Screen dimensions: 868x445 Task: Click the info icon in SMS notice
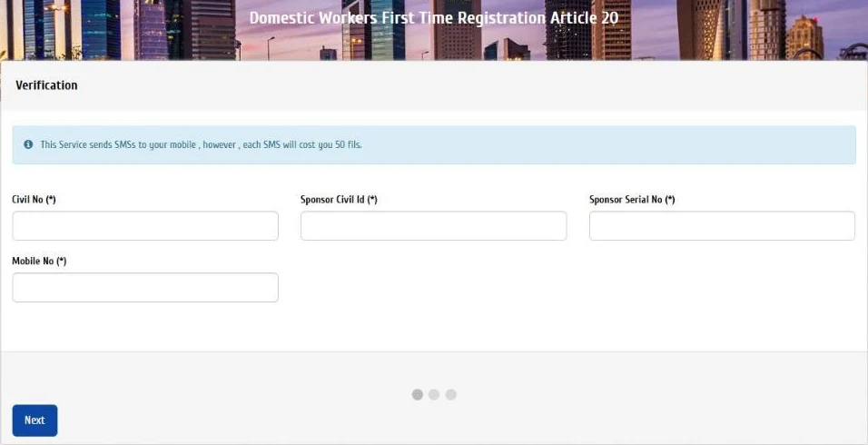(28, 144)
